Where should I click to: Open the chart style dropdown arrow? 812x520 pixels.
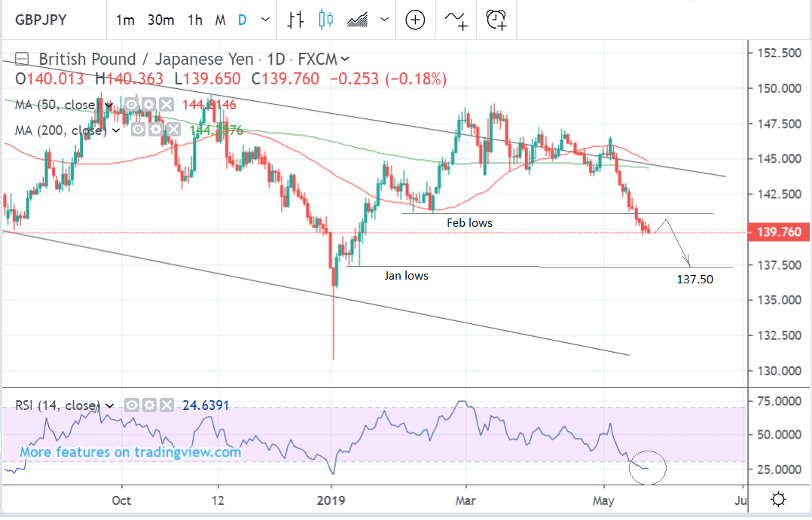click(384, 20)
